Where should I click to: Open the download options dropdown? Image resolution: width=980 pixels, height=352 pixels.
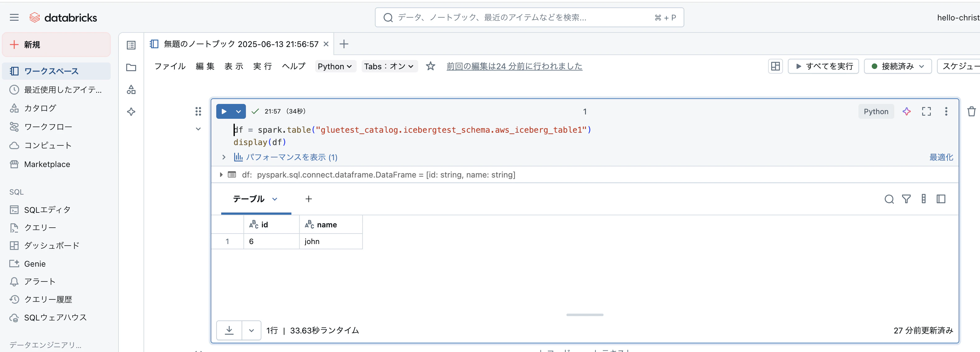(251, 330)
